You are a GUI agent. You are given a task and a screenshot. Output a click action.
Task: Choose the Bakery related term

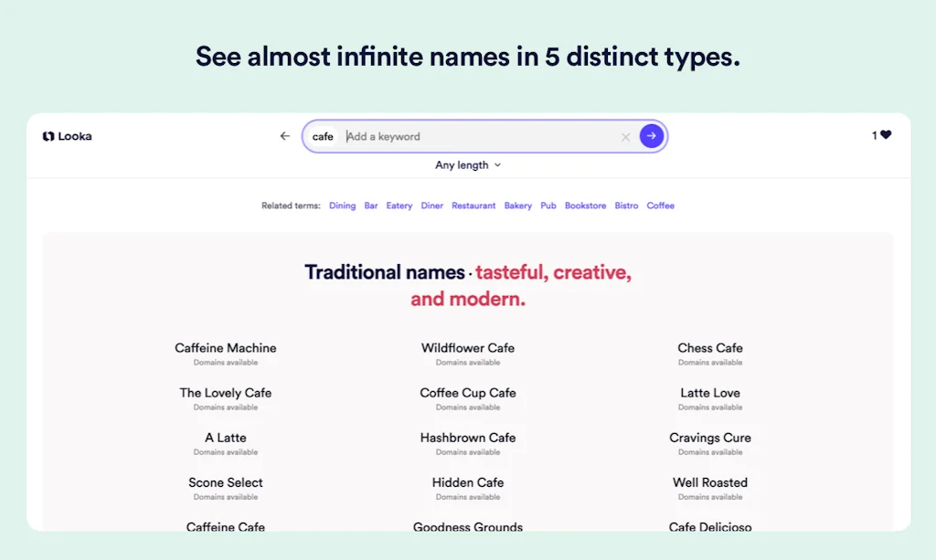click(x=517, y=206)
